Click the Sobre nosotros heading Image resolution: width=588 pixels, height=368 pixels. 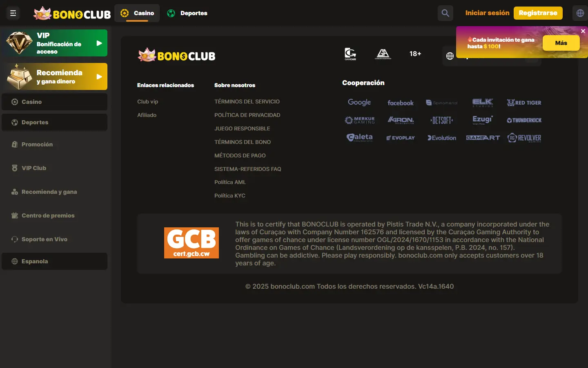point(235,85)
